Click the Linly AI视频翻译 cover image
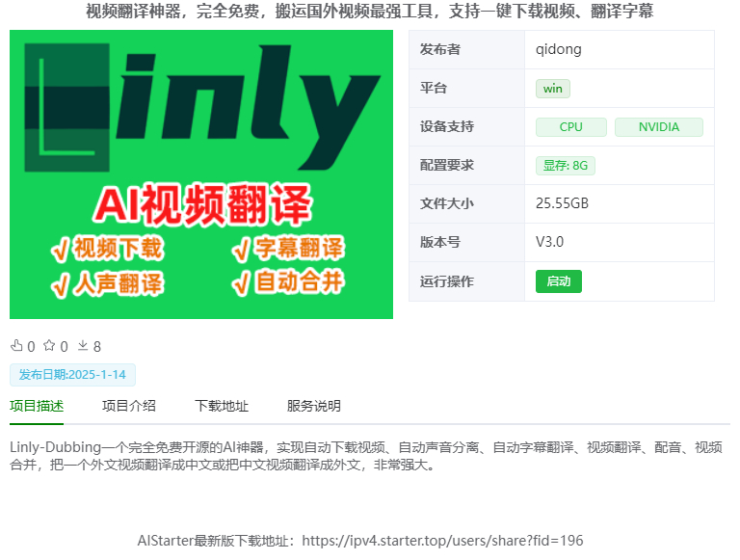Image resolution: width=740 pixels, height=560 pixels. [201, 174]
